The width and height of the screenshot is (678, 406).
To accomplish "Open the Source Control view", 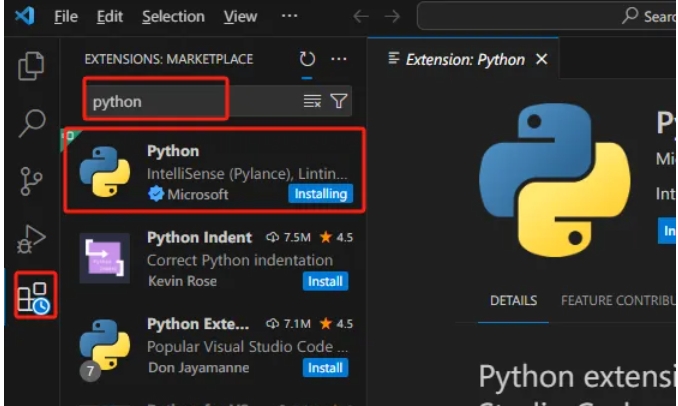I will pyautogui.click(x=32, y=181).
